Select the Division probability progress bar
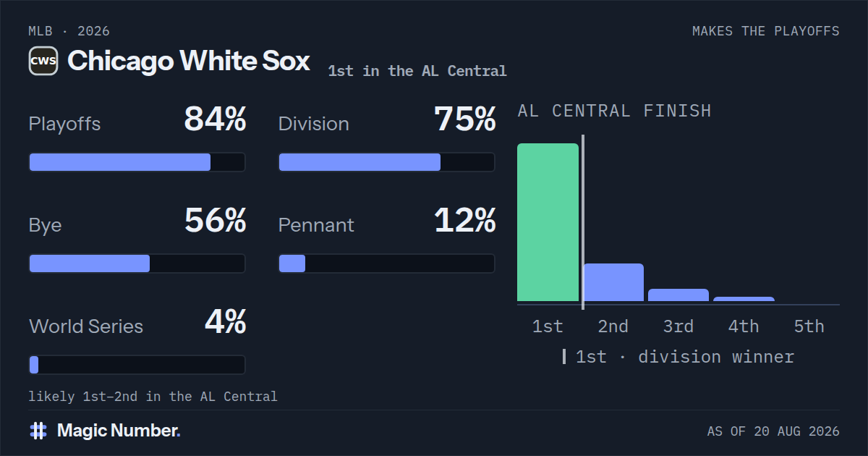 [x=387, y=162]
